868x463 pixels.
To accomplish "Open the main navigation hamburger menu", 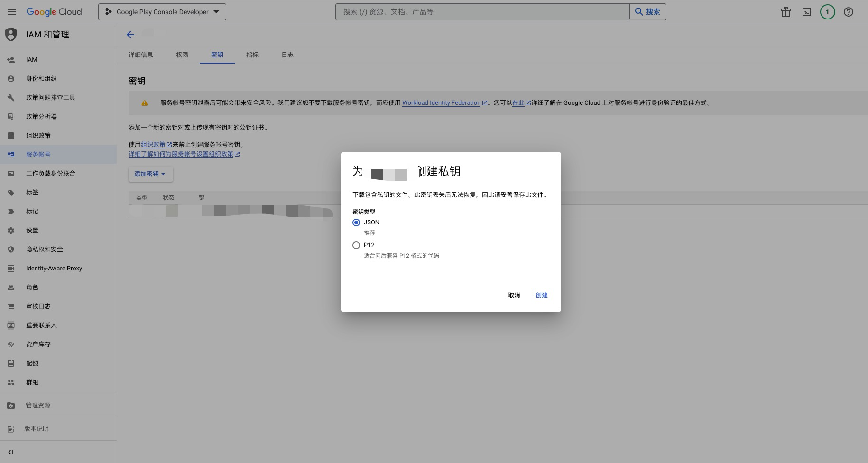I will pos(12,12).
